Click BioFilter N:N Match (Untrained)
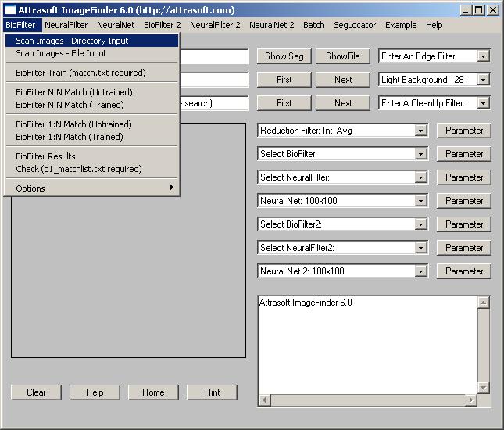This screenshot has height=430, width=504. pyautogui.click(x=74, y=91)
